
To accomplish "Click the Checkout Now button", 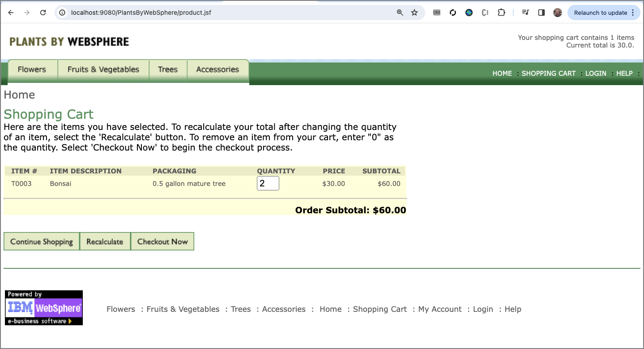I will point(162,241).
